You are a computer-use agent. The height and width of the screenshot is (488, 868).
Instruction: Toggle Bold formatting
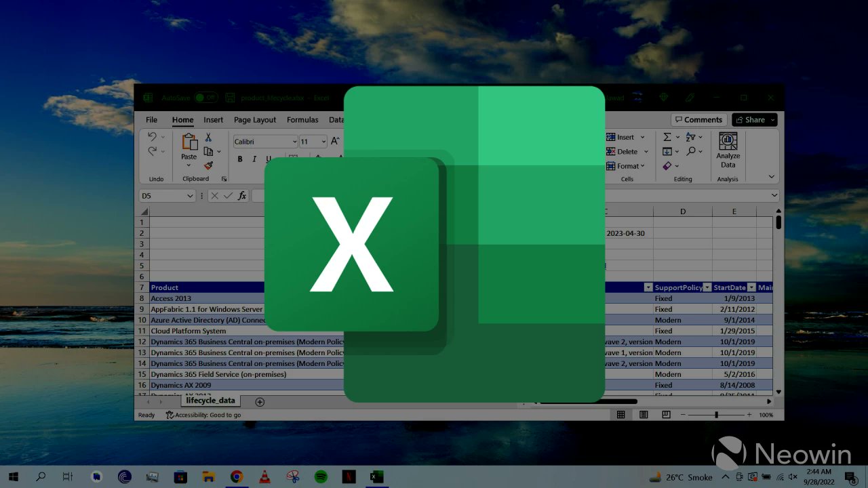tap(239, 159)
